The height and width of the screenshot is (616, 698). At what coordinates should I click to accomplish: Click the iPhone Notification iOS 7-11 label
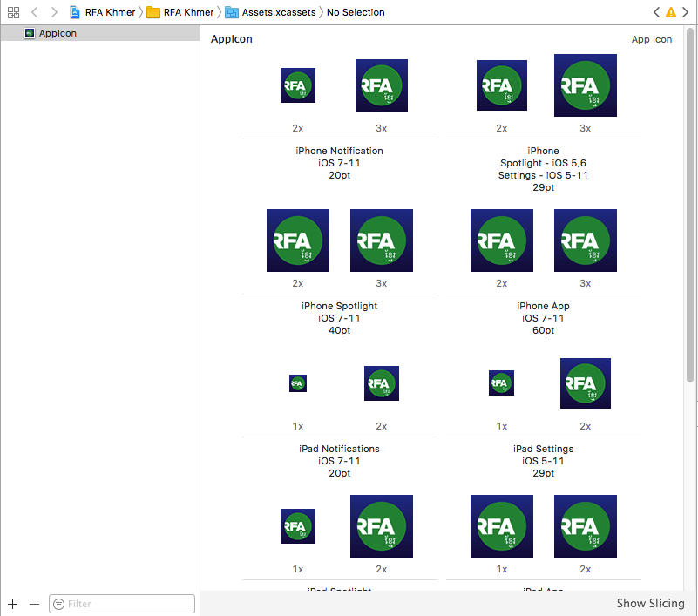tap(339, 163)
